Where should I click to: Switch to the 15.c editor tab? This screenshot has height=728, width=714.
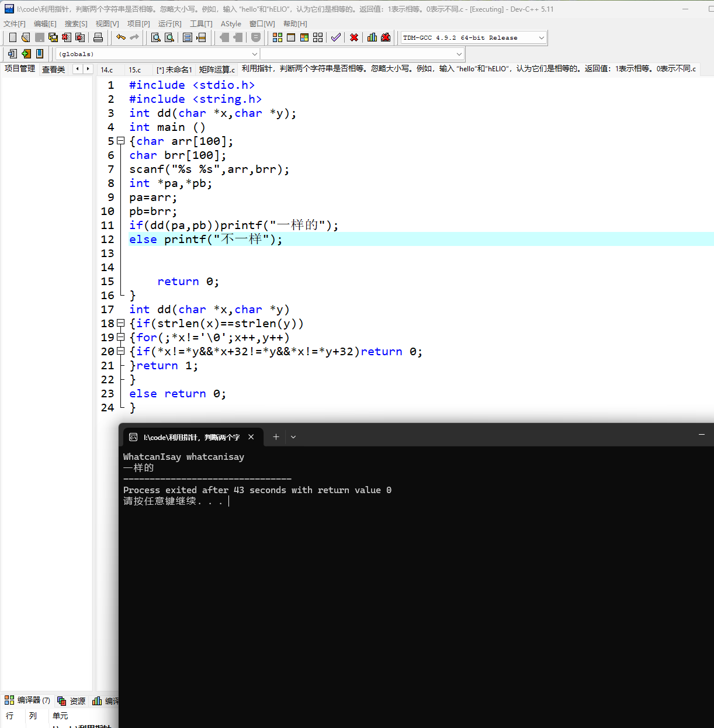(135, 70)
